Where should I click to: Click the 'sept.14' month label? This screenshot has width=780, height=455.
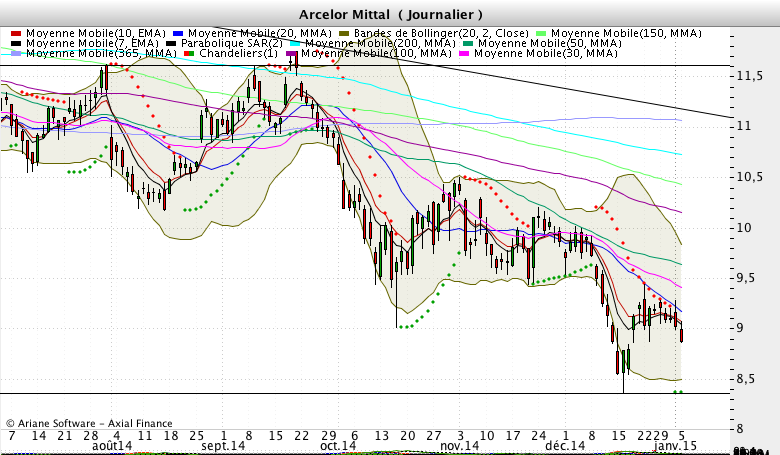click(x=223, y=445)
